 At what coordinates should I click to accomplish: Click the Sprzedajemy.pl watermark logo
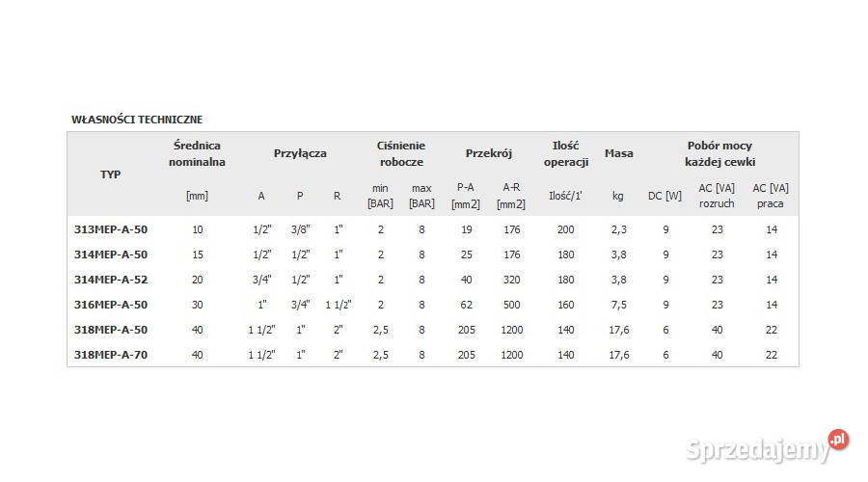pyautogui.click(x=768, y=446)
